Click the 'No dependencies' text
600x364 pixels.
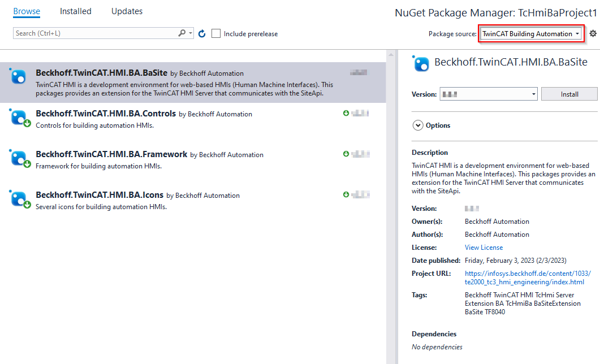(x=437, y=347)
